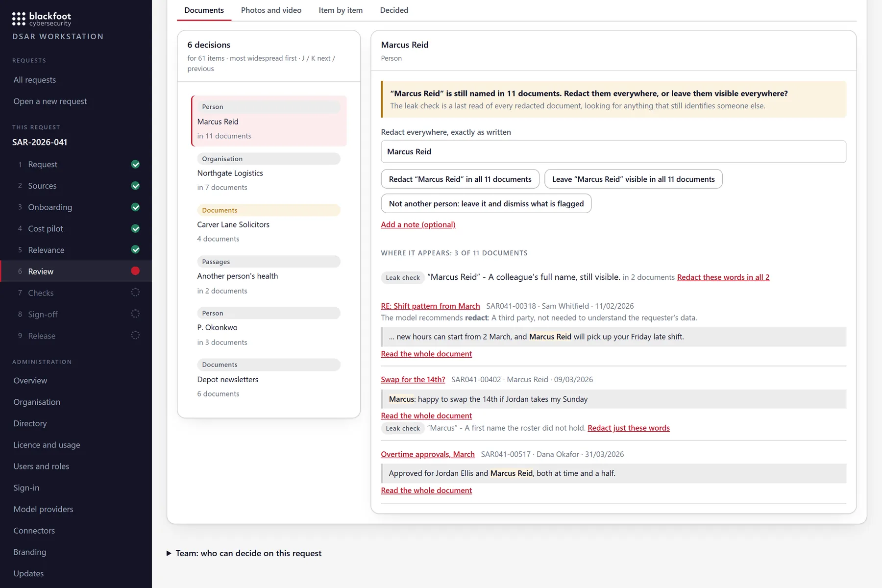Screen dimensions: 882x588
Task: Select the Depot newsletters decision
Action: click(x=269, y=379)
